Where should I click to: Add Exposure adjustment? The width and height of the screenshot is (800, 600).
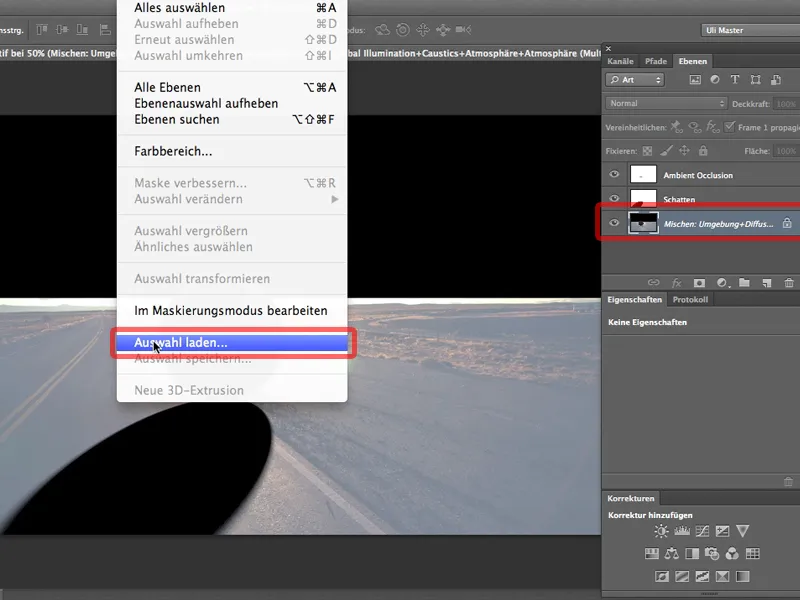722,531
